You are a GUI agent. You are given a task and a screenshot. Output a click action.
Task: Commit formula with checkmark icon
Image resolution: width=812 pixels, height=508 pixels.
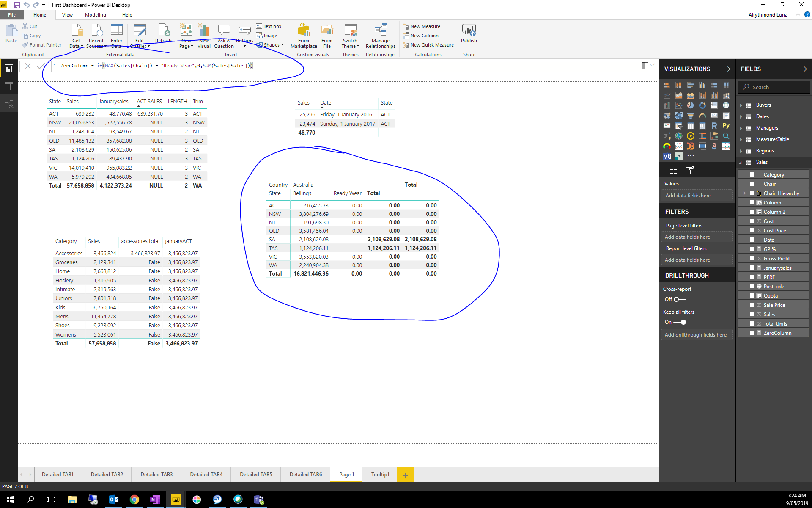41,66
